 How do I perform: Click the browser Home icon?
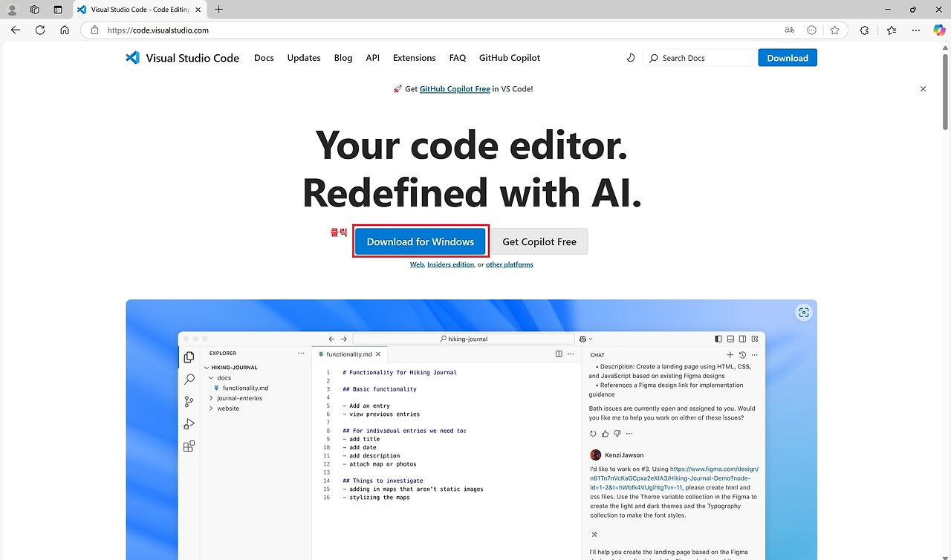click(65, 30)
